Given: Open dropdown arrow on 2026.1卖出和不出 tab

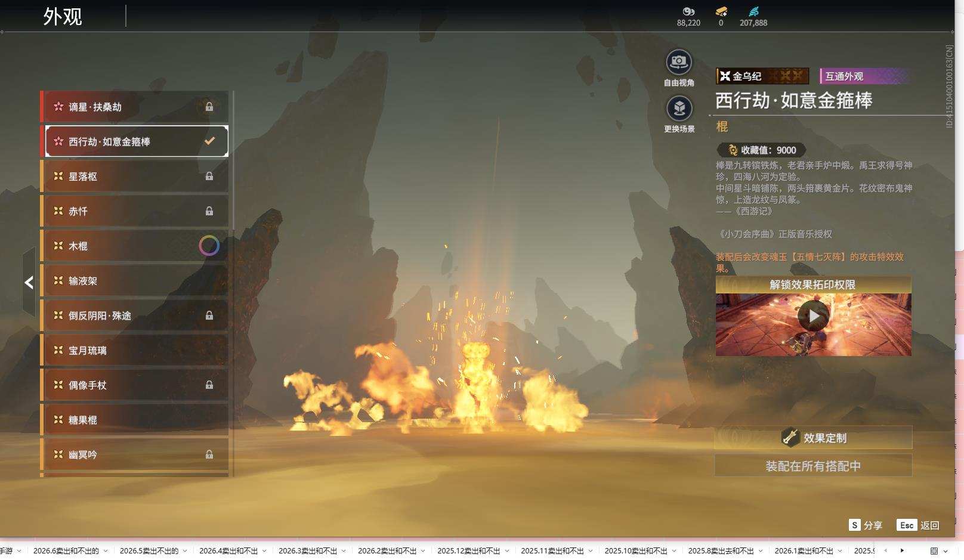Looking at the screenshot, I should click(840, 551).
